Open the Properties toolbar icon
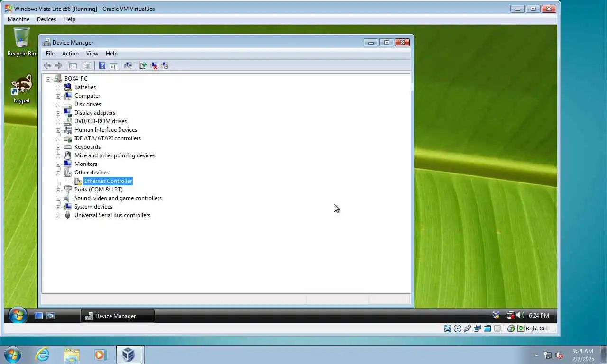607x364 pixels. [87, 65]
